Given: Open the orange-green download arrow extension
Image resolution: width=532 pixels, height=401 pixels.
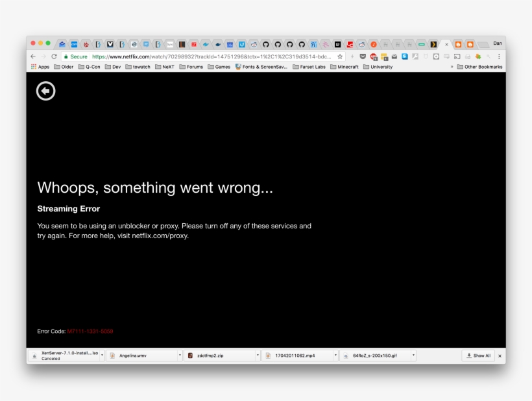Looking at the screenshot, I should click(478, 56).
